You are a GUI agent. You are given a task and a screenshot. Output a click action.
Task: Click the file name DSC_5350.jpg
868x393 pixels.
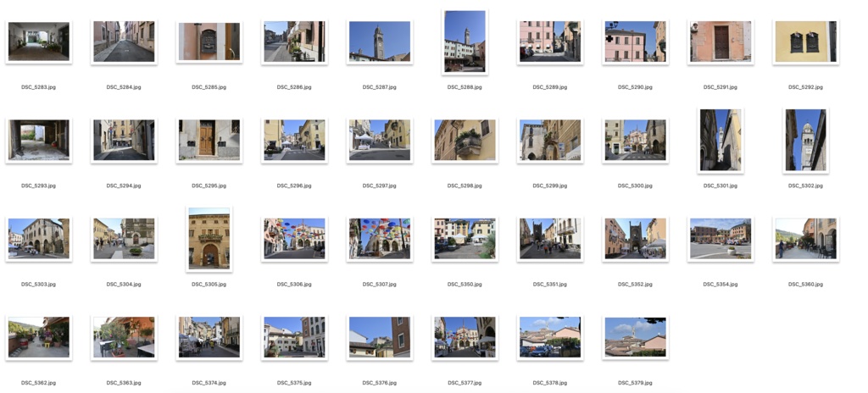(x=465, y=285)
